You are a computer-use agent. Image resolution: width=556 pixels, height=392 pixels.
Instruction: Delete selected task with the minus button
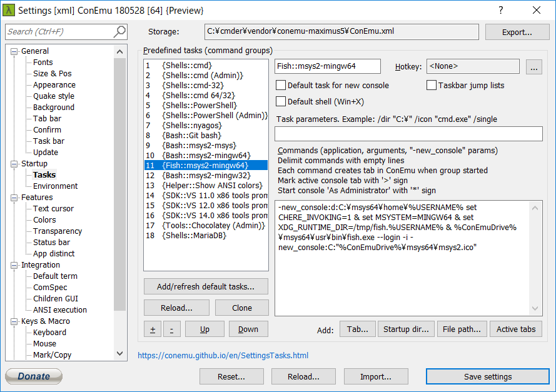(x=171, y=329)
